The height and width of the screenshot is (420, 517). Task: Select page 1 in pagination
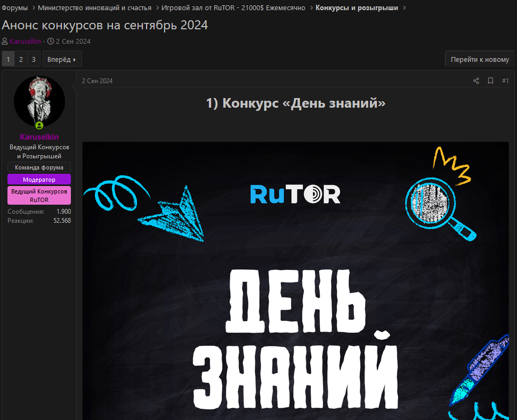pyautogui.click(x=8, y=59)
